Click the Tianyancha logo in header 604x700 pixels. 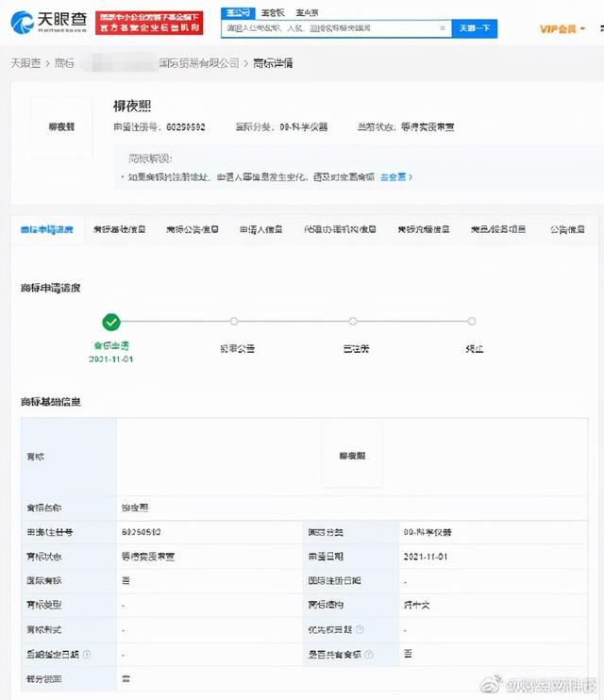tap(49, 23)
